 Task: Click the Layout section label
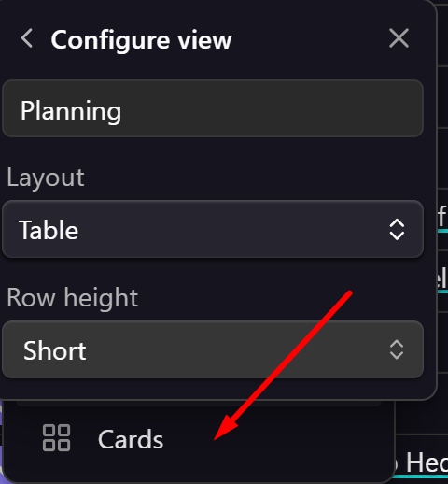[x=46, y=178]
